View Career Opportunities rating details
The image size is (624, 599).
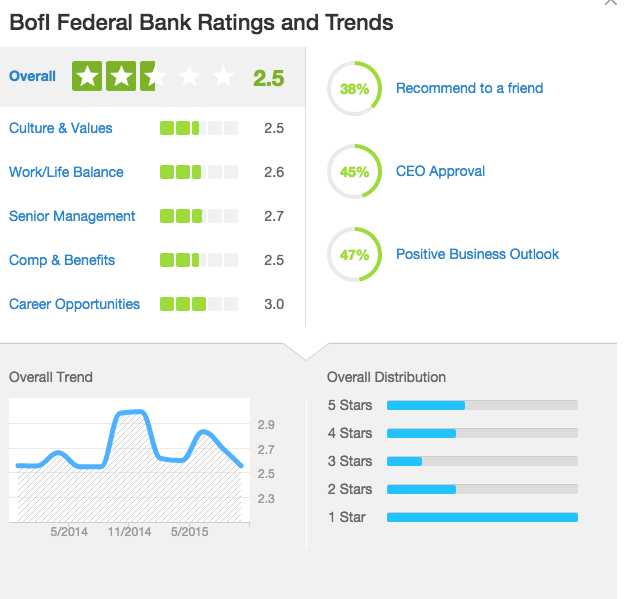[x=75, y=304]
